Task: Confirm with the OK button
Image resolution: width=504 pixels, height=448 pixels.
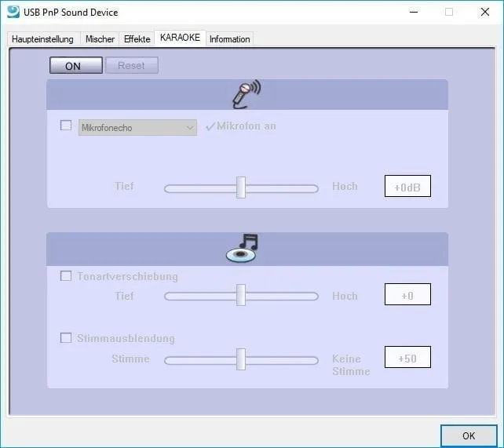Action: [469, 435]
